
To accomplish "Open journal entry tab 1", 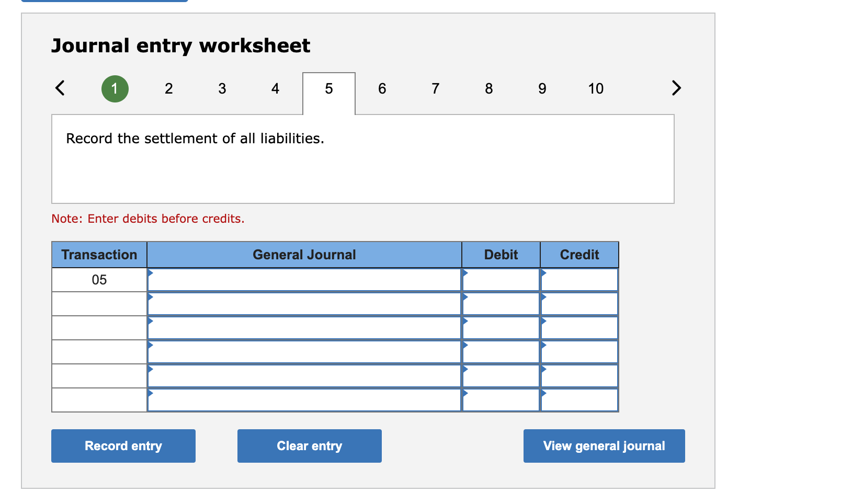I will pos(115,89).
